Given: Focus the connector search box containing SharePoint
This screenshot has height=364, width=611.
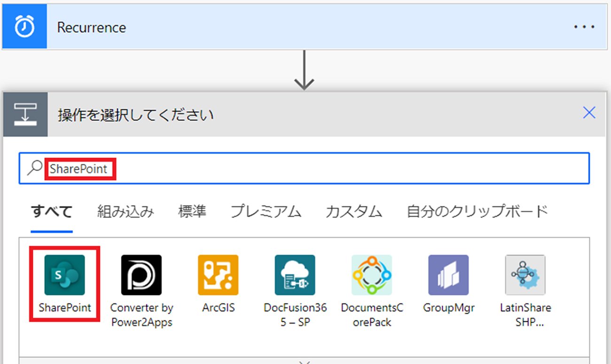Looking at the screenshot, I should pos(304,169).
